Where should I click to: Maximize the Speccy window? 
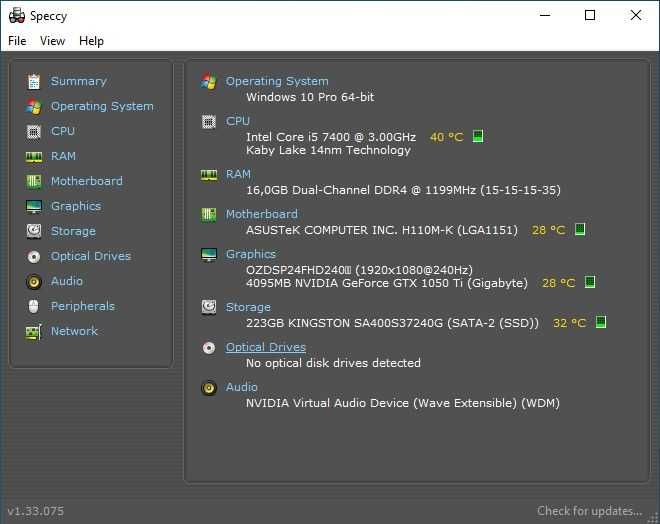coord(590,16)
